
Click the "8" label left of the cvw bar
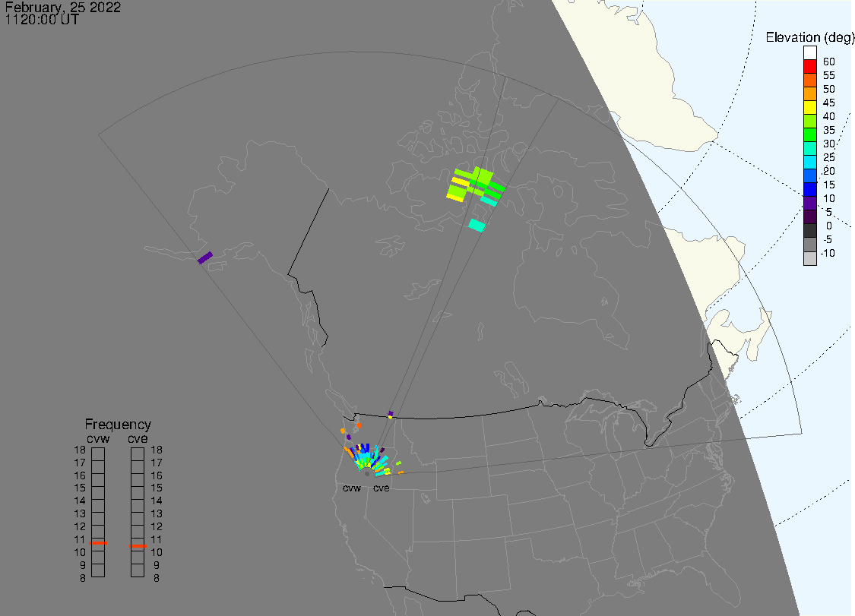82,578
